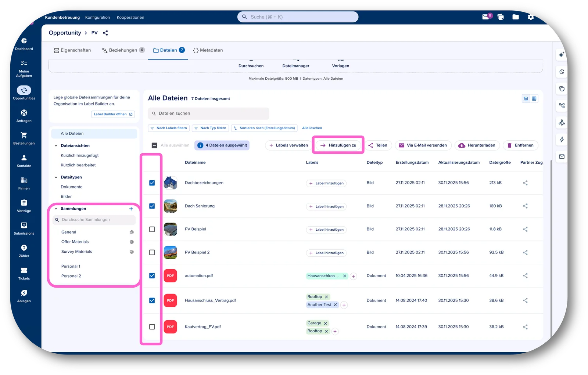
Task: Share the automation.pdf file via row icon
Action: 525,276
